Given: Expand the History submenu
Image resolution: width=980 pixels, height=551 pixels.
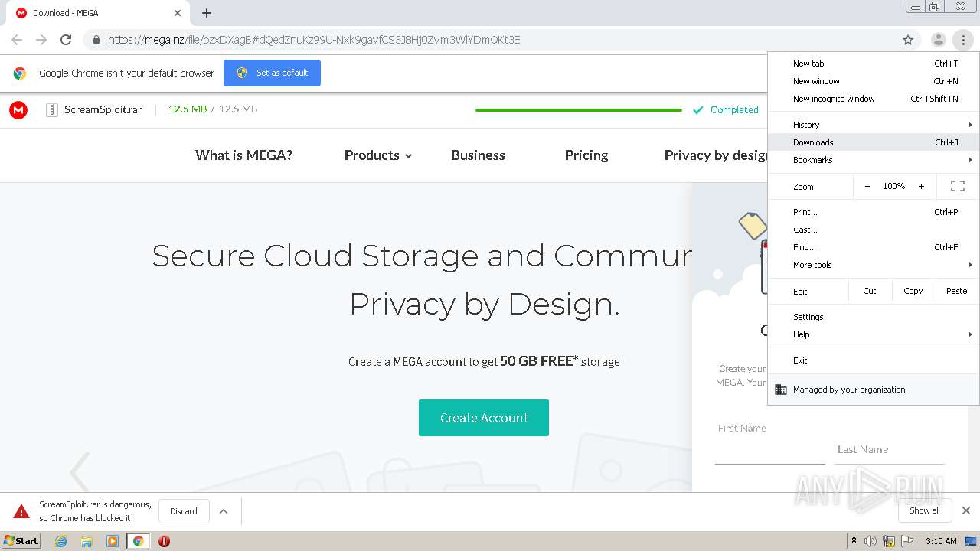Looking at the screenshot, I should click(x=874, y=125).
